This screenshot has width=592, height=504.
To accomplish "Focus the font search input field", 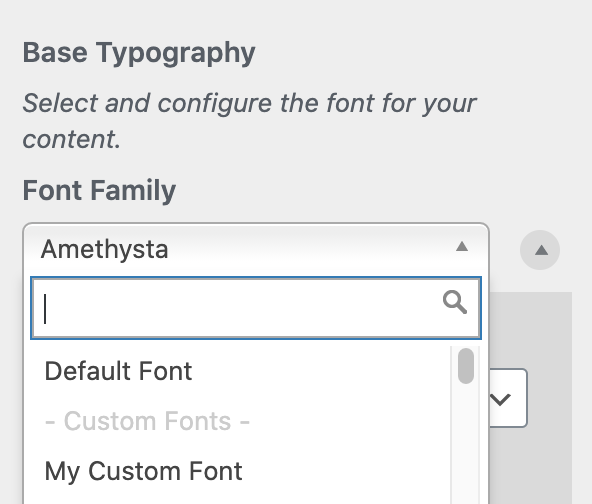I will [x=256, y=308].
